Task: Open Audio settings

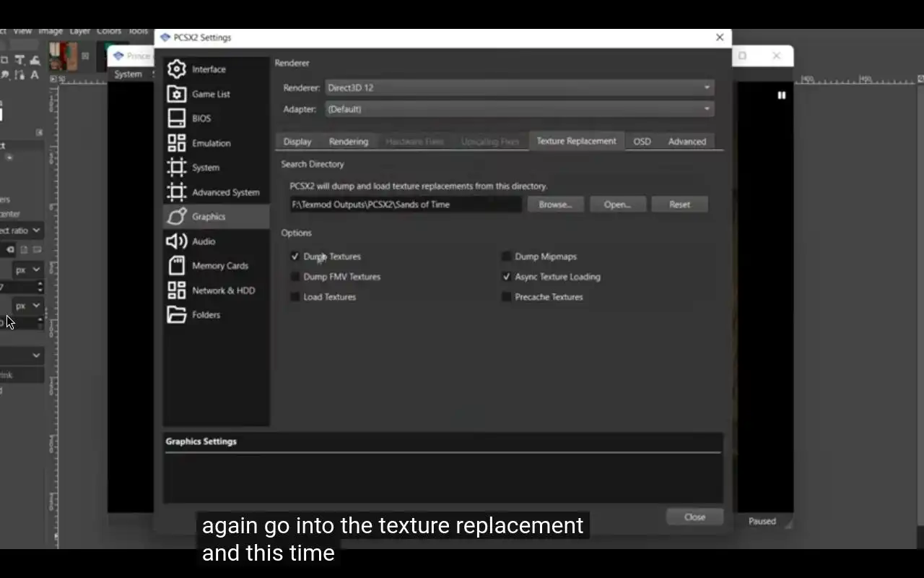Action: point(216,241)
